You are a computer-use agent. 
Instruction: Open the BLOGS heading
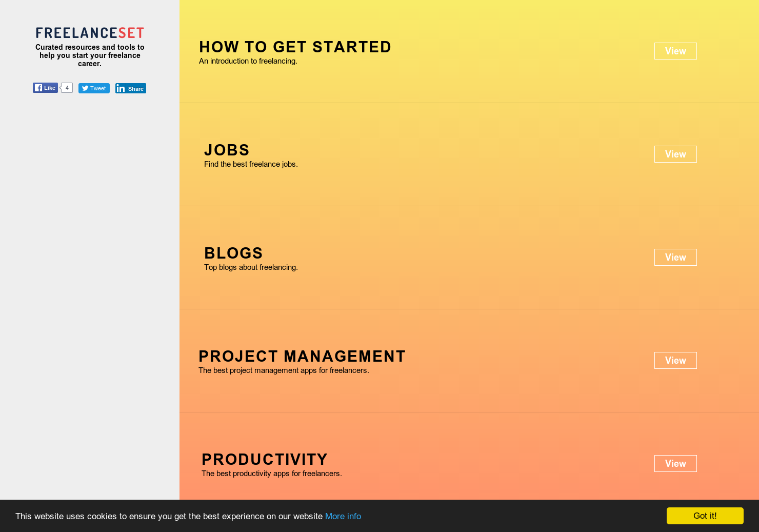pyautogui.click(x=233, y=253)
